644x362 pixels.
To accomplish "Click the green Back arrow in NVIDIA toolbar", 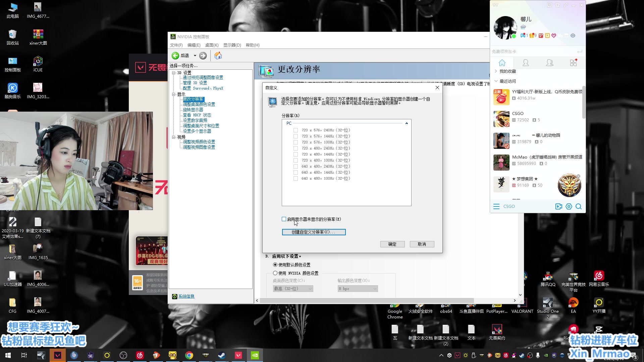I will (175, 56).
